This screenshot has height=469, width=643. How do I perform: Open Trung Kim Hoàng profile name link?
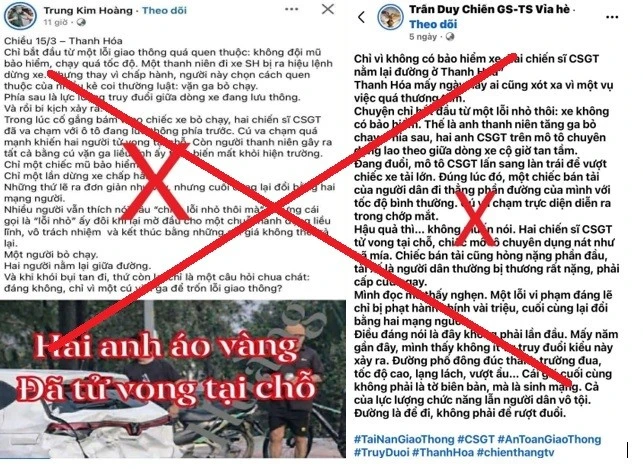coord(88,11)
